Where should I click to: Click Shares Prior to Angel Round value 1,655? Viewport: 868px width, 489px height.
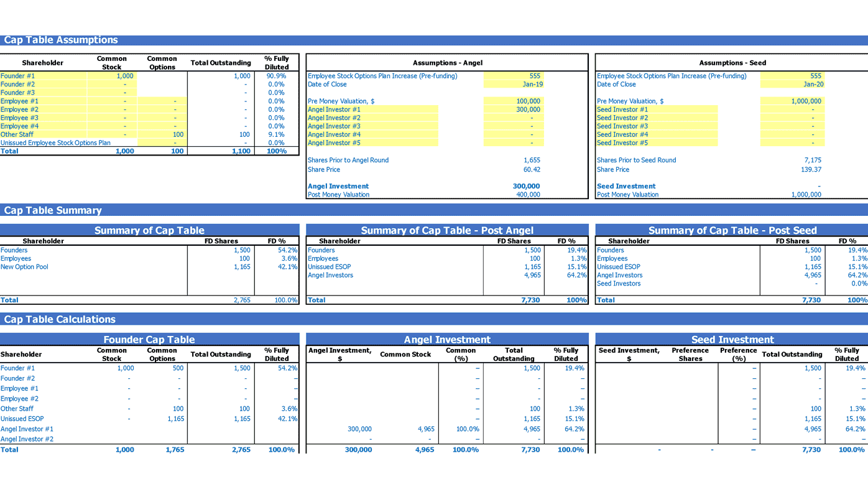point(532,160)
